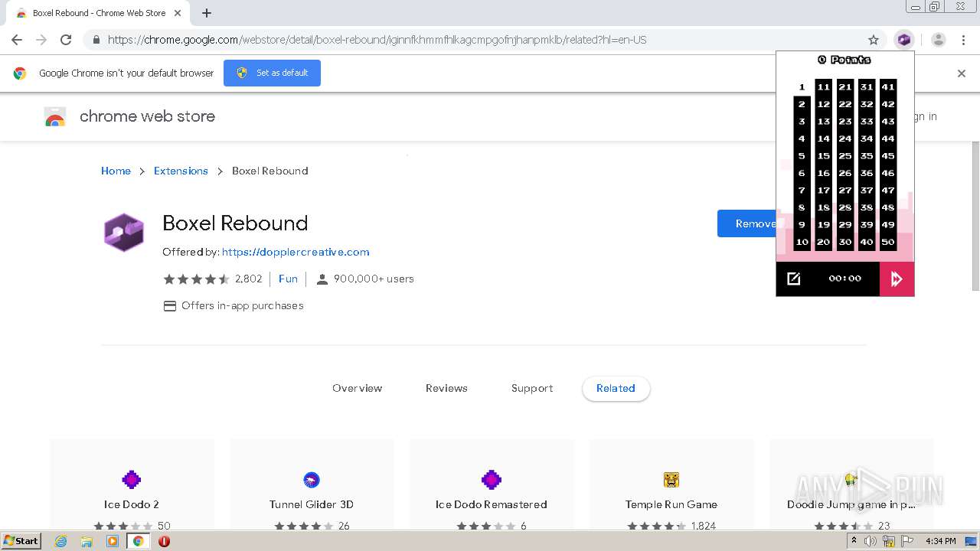980x551 pixels.
Task: Click the Remove extension button
Action: click(x=746, y=223)
